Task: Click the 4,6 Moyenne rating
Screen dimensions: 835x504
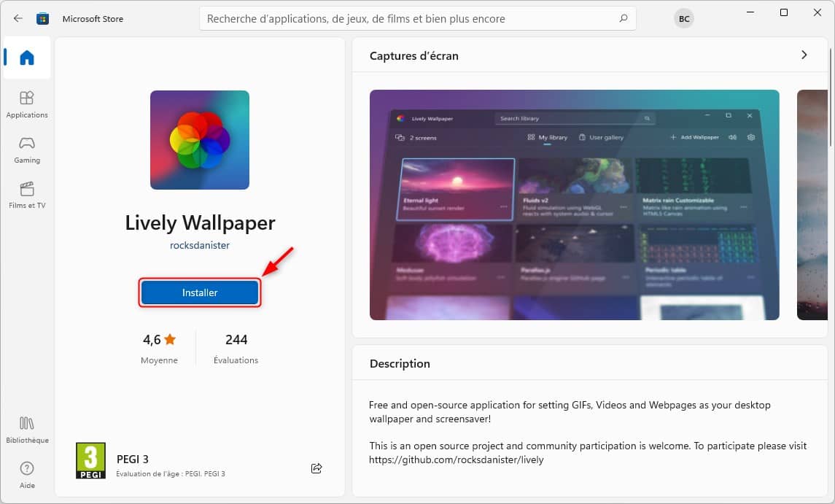Action: pos(159,349)
